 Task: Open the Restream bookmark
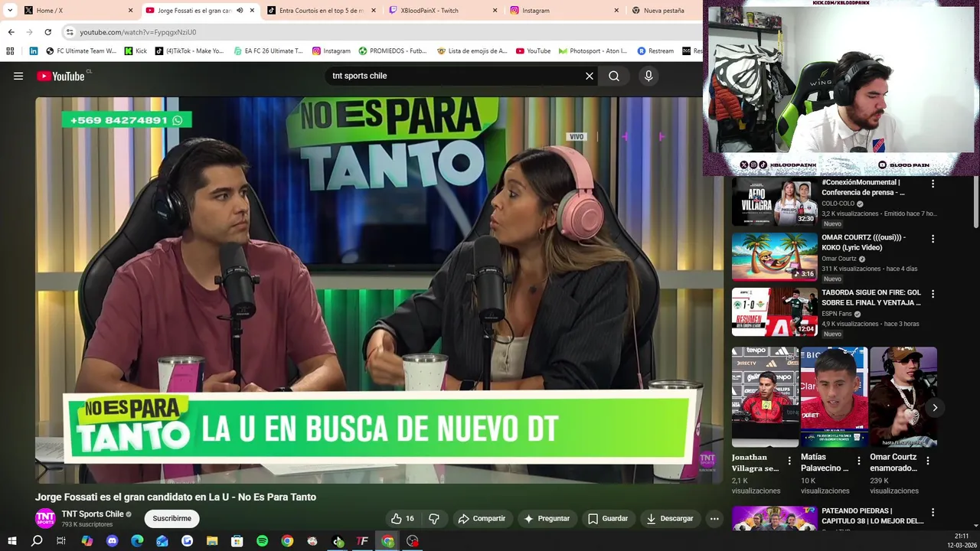[x=655, y=51]
